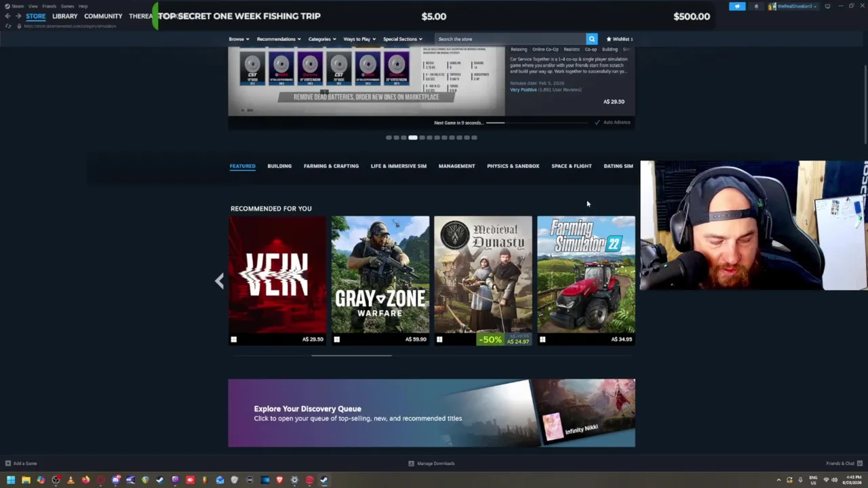The image size is (868, 488).
Task: Click Windows badge on Gray Zone Warfare card
Action: 336,340
